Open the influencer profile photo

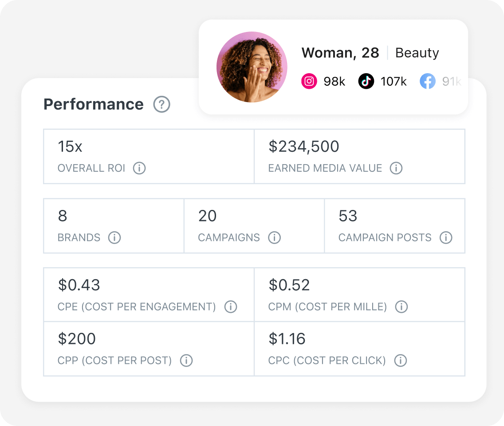(252, 67)
